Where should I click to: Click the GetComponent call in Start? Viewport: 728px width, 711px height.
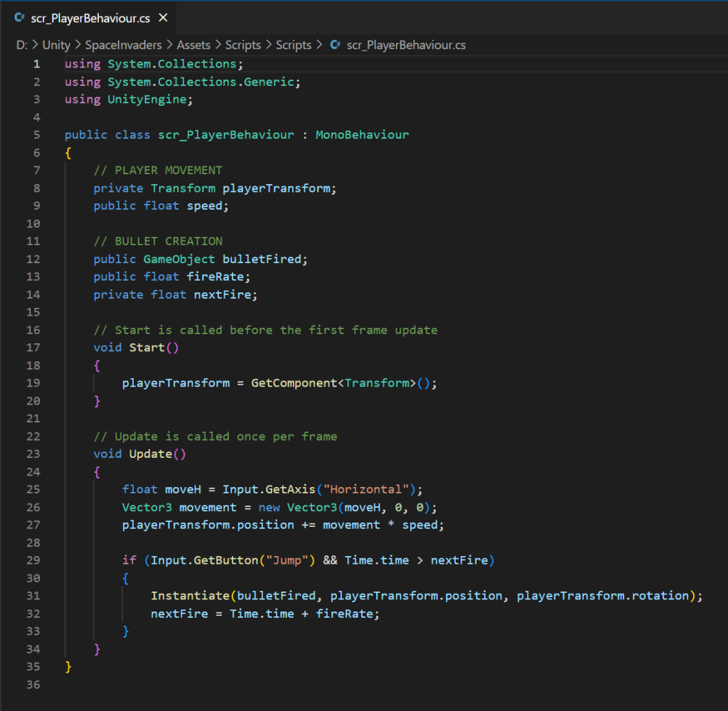(x=294, y=383)
